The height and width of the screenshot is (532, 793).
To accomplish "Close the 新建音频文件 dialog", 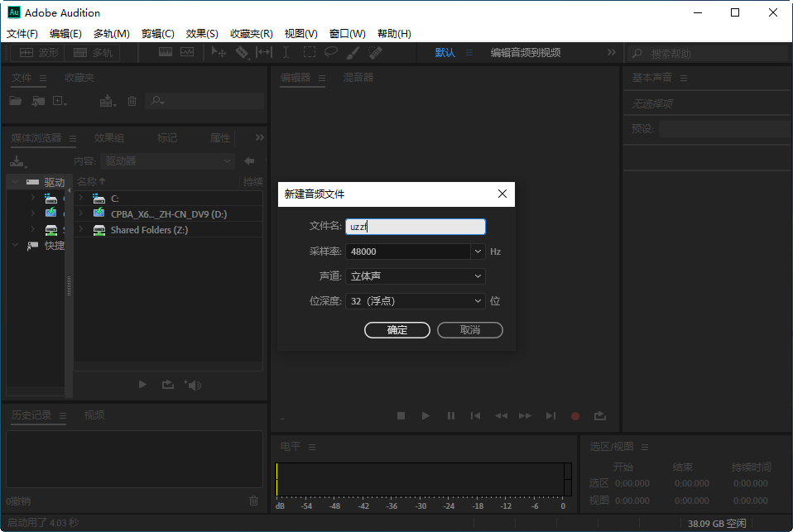I will pos(502,194).
